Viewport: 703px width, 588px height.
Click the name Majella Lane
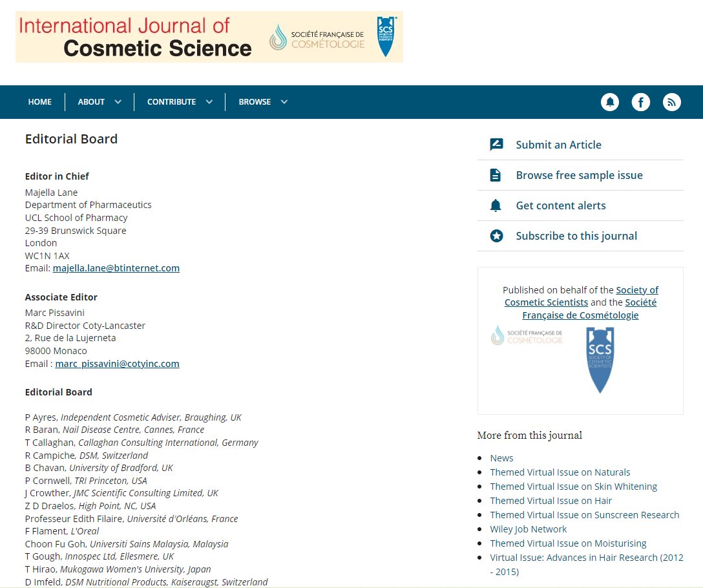pyautogui.click(x=51, y=193)
